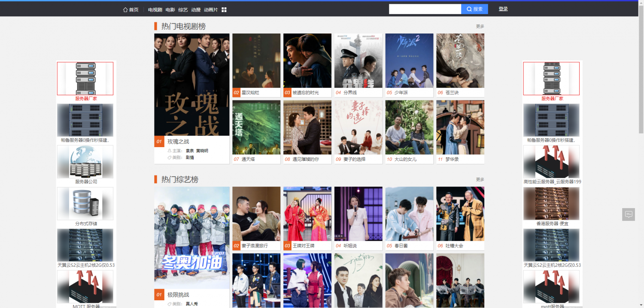Open the 王牌对王牌 poster
The image size is (644, 308).
pyautogui.click(x=307, y=214)
